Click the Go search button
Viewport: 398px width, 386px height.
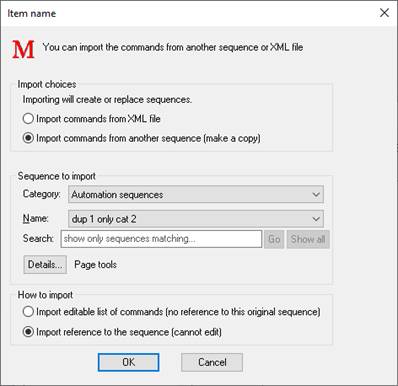(274, 239)
